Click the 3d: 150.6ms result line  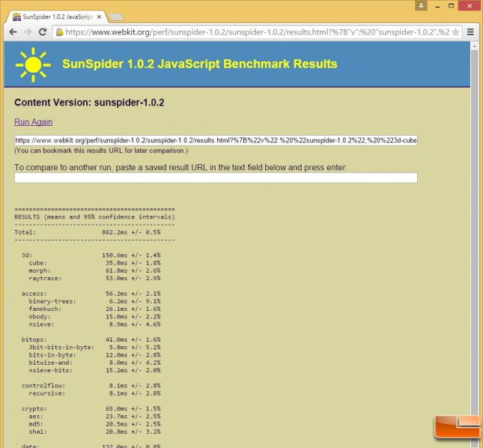click(x=91, y=255)
